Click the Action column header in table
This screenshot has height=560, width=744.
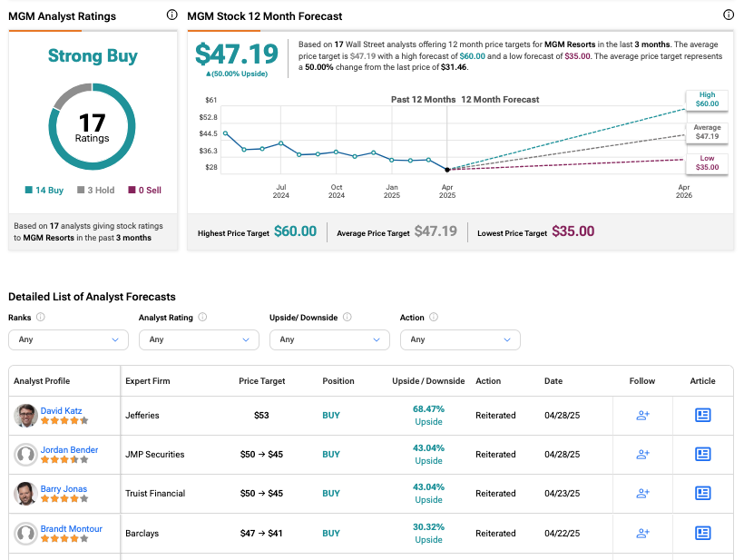pos(488,380)
